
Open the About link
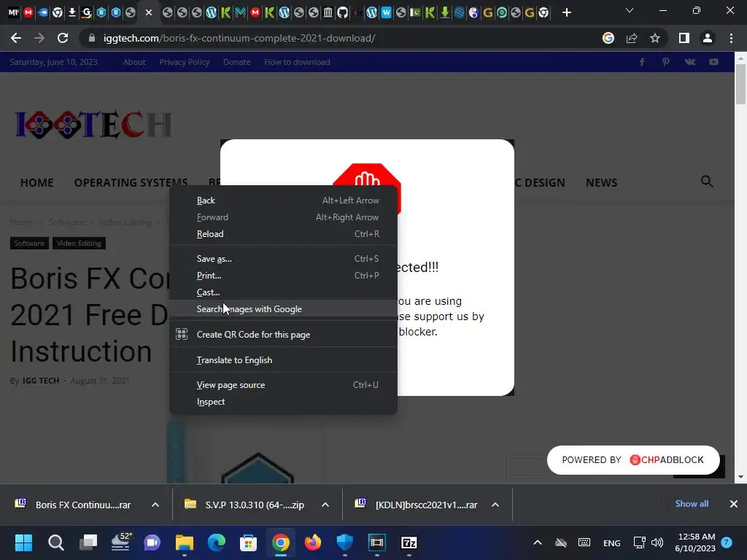point(134,62)
